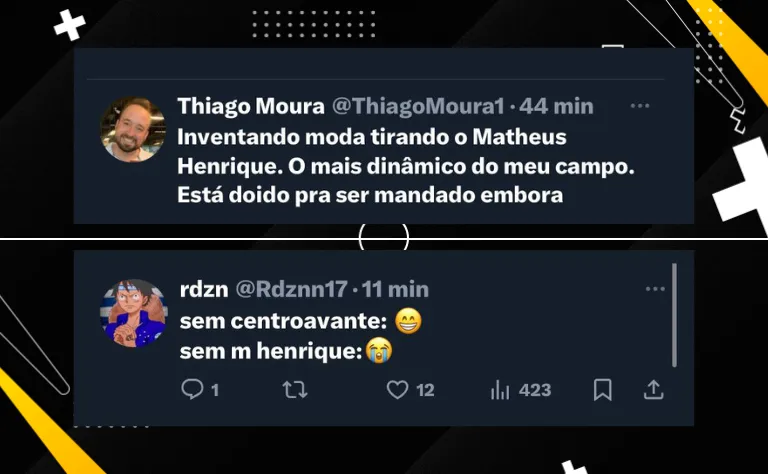Image resolution: width=768 pixels, height=474 pixels.
Task: Open the @ThiagoMoura1 handle
Action: click(x=418, y=106)
